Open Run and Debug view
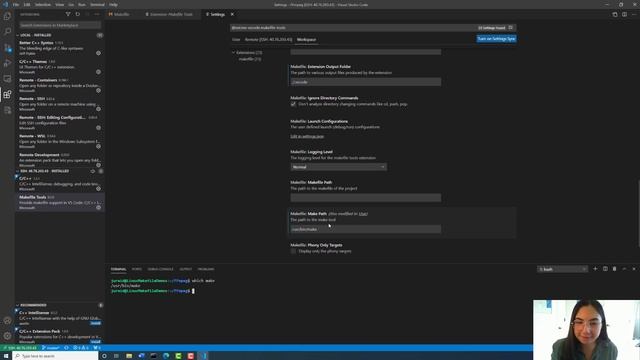Image resolution: width=640 pixels, height=360 pixels. pyautogui.click(x=7, y=63)
